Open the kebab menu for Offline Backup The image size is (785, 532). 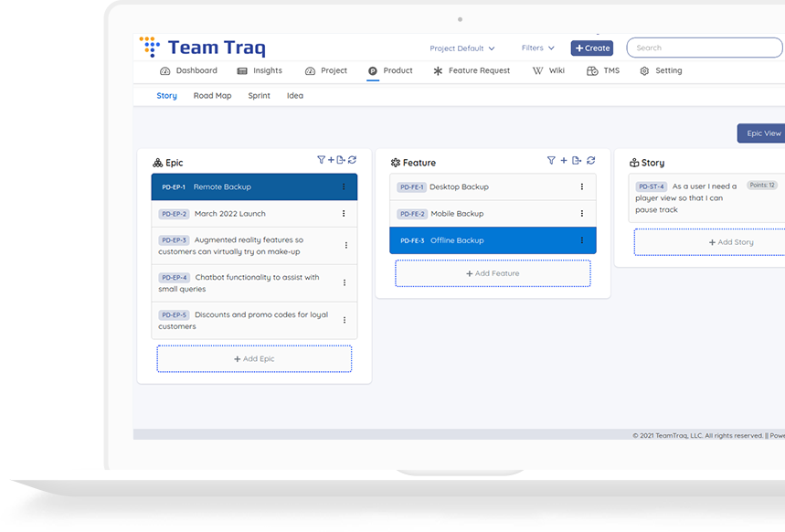[582, 240]
